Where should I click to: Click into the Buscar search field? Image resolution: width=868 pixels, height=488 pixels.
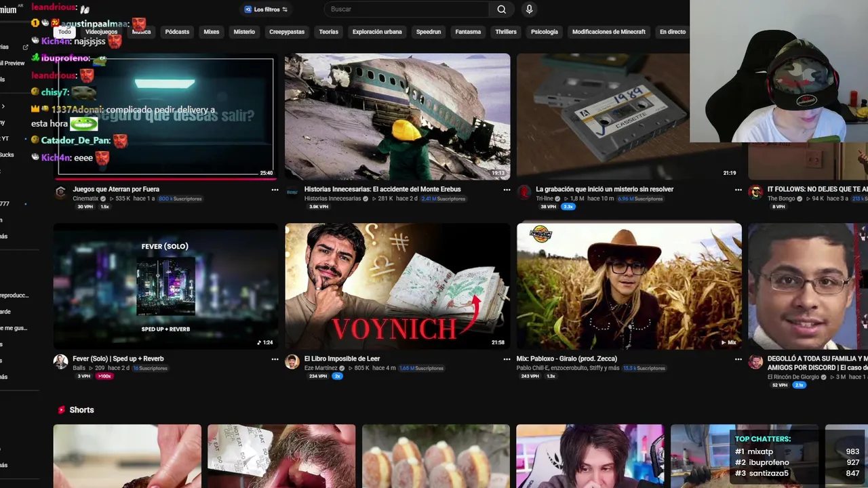406,9
